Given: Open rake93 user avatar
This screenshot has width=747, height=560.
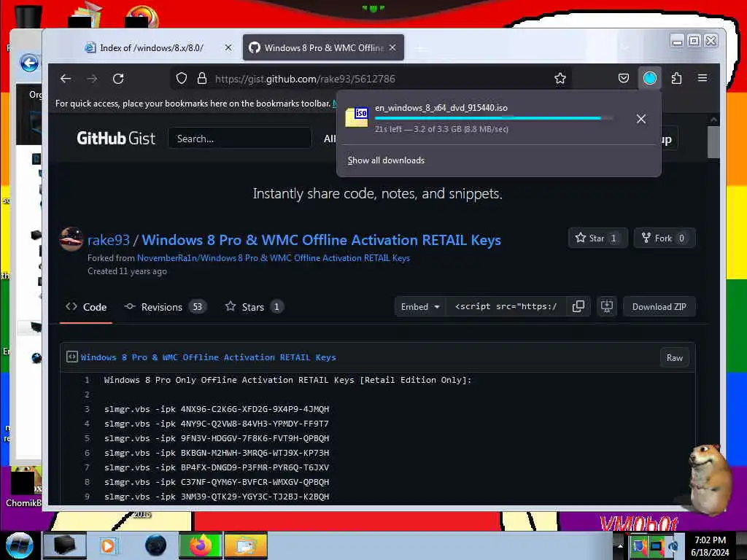Looking at the screenshot, I should pyautogui.click(x=71, y=239).
